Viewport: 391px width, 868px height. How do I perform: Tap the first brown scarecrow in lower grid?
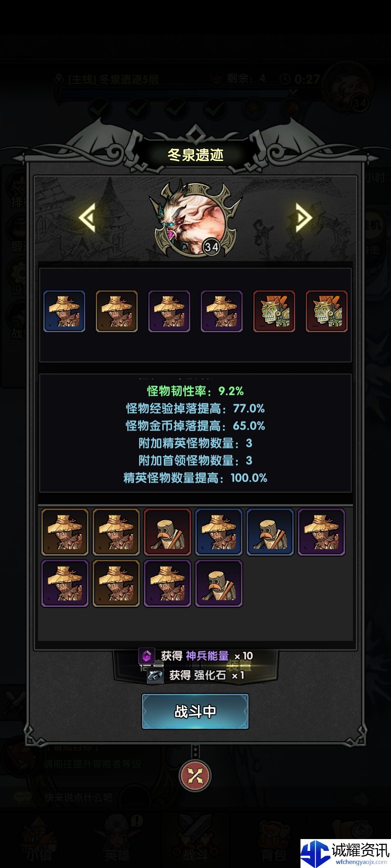(64, 532)
